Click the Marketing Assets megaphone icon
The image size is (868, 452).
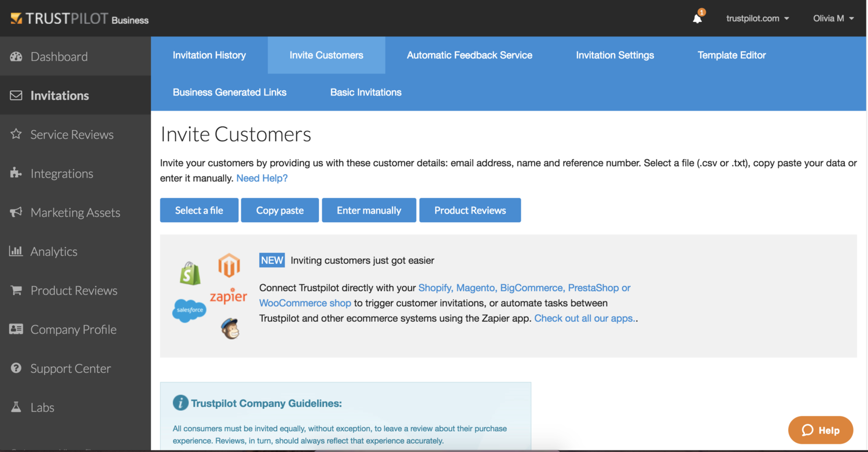tap(16, 212)
